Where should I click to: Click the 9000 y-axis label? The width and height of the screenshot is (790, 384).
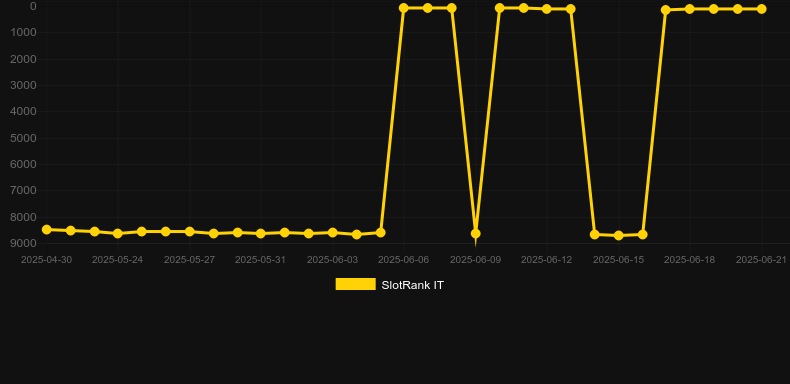tap(24, 243)
